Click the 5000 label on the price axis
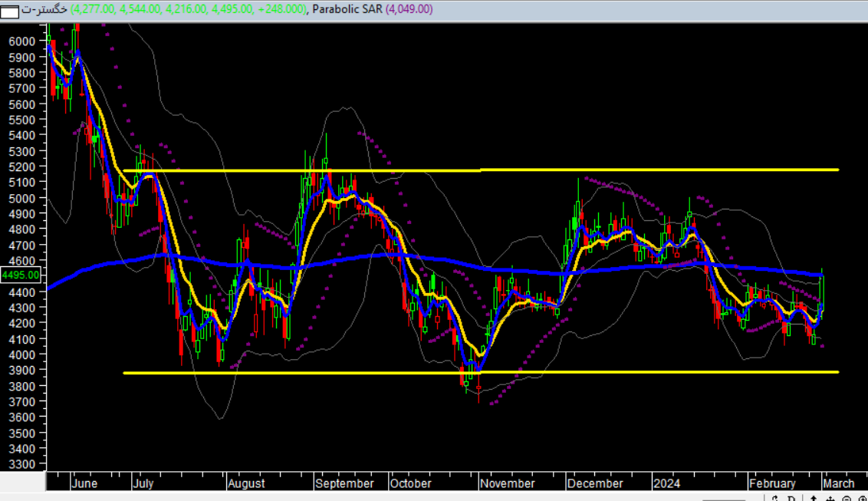The height and width of the screenshot is (501, 868). click(x=22, y=198)
